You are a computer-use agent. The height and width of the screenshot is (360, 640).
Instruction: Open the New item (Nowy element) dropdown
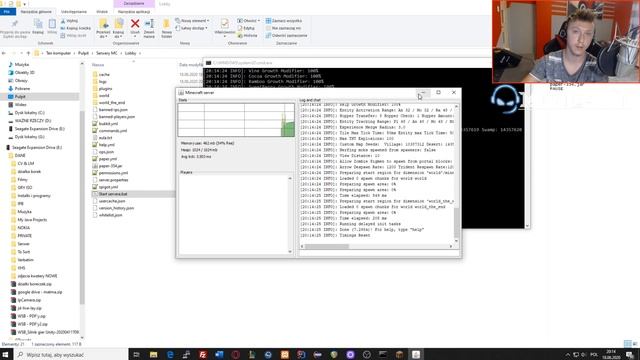tap(192, 21)
